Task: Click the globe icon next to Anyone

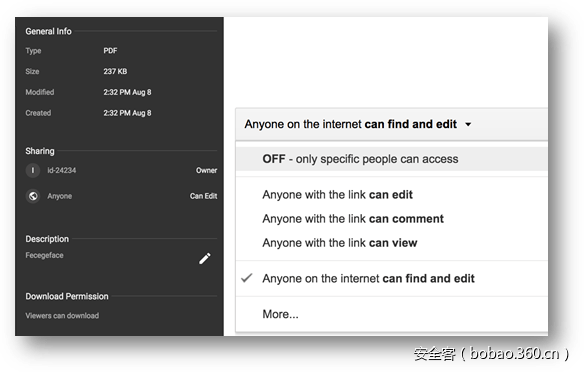Action: (x=33, y=196)
